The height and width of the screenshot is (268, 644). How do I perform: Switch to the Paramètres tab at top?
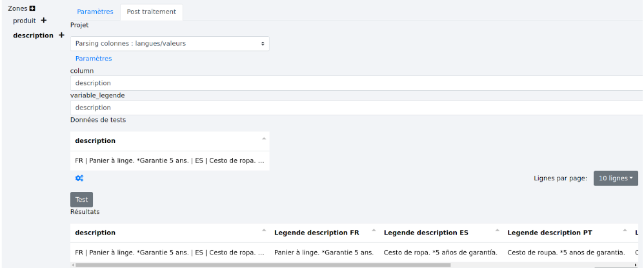95,12
